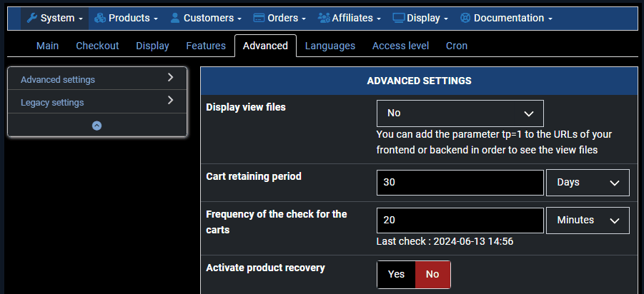Switch to the Languages tab

pos(330,46)
